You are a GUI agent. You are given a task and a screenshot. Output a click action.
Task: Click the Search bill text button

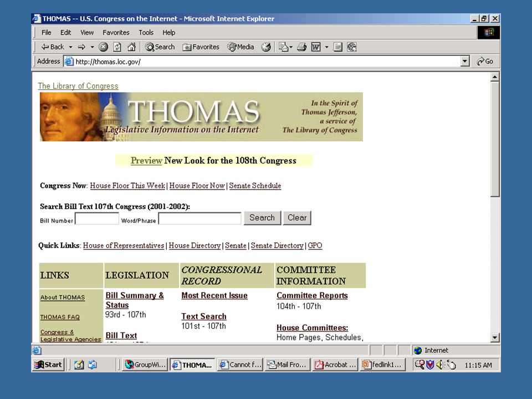(262, 218)
